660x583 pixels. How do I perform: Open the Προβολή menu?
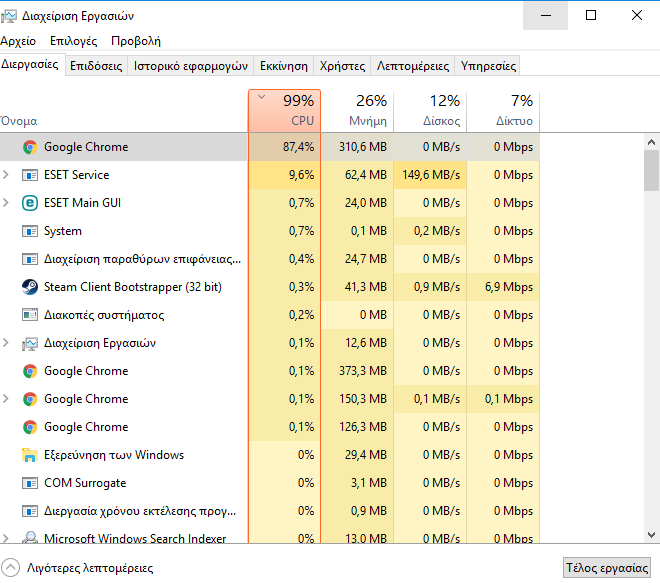tap(136, 41)
